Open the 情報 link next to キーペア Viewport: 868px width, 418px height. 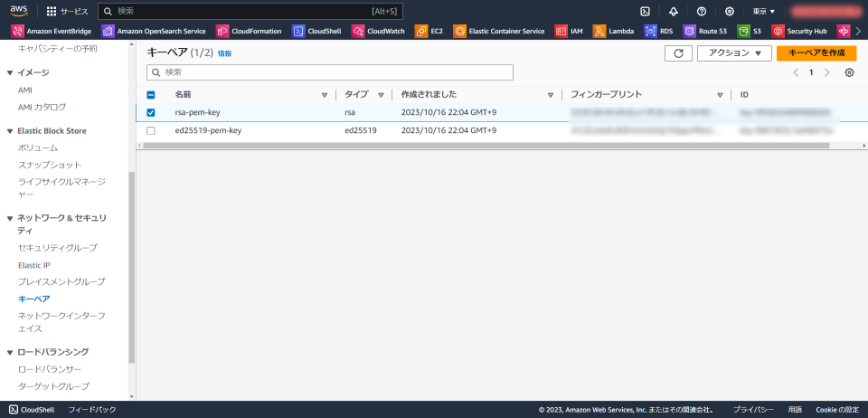pyautogui.click(x=225, y=53)
